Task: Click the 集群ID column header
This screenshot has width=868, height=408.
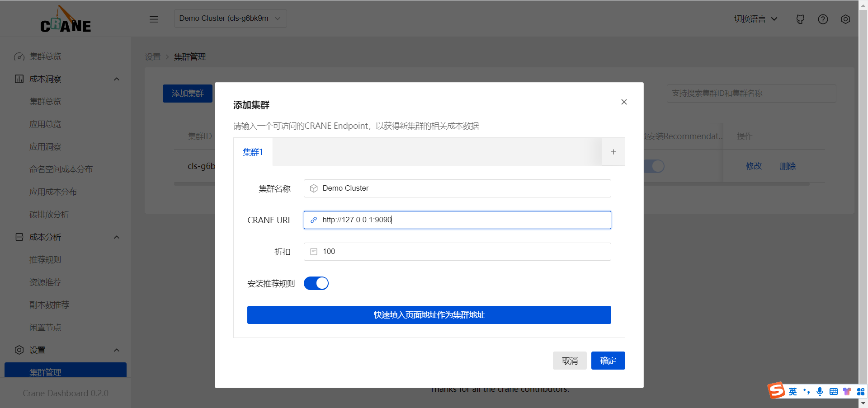Action: pyautogui.click(x=200, y=136)
